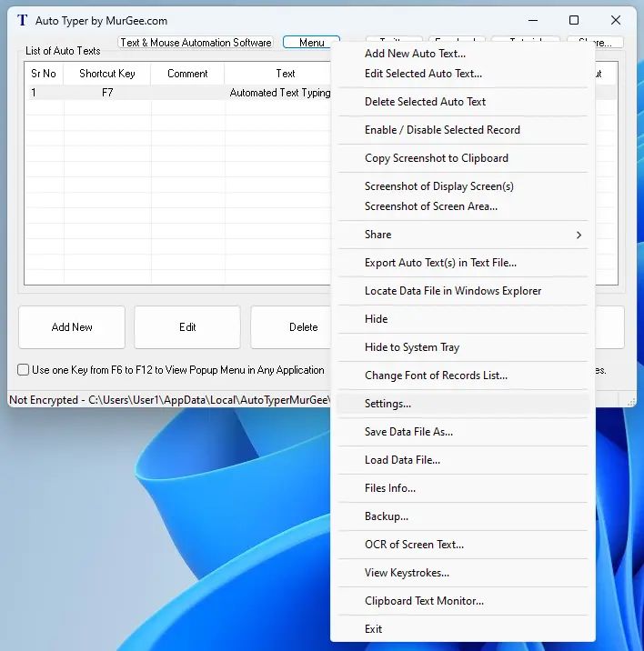
Task: Click the Delete button
Action: coord(291,327)
